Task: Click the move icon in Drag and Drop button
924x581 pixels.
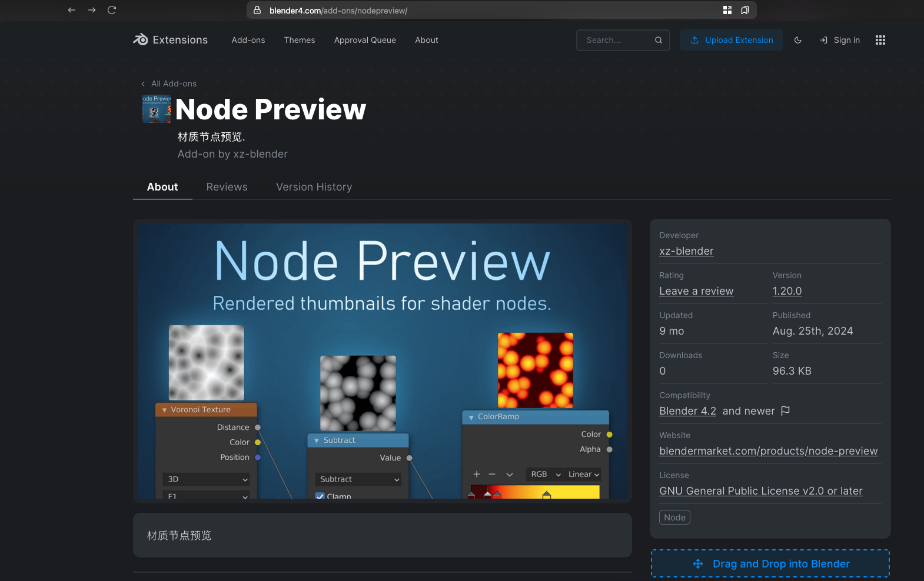Action: pyautogui.click(x=698, y=564)
